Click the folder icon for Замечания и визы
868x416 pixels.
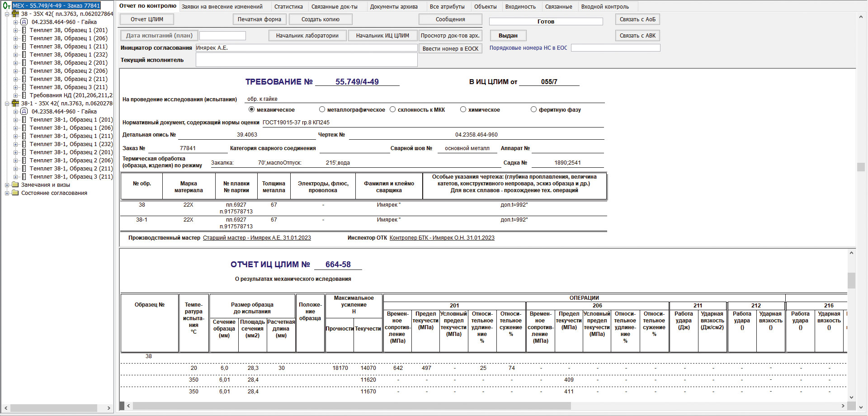[x=15, y=185]
